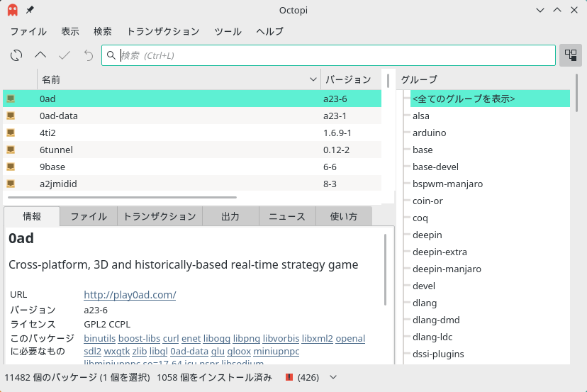Screen dimensions: 587x392
Task: Click the red outdated packages alert icon
Action: click(x=289, y=377)
